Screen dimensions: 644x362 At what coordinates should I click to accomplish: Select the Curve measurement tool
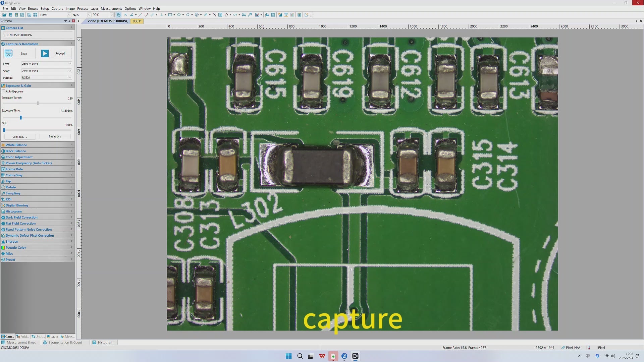(235, 15)
